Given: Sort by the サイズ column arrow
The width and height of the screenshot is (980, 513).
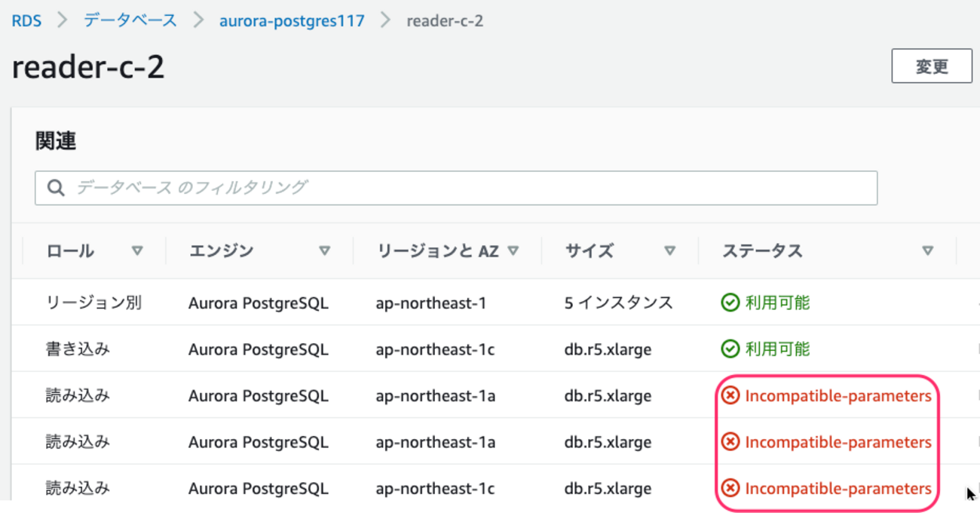Looking at the screenshot, I should (x=669, y=251).
